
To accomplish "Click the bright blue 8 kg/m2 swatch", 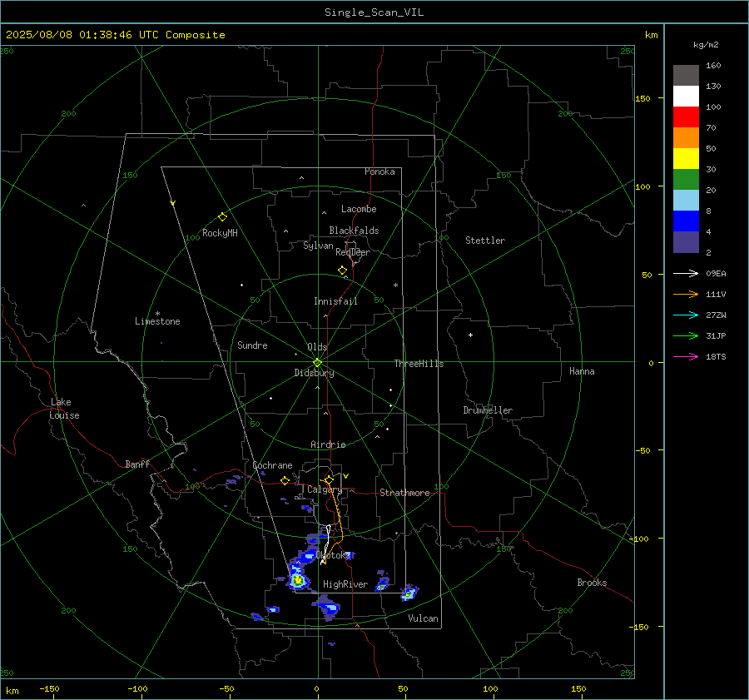I will 686,221.
